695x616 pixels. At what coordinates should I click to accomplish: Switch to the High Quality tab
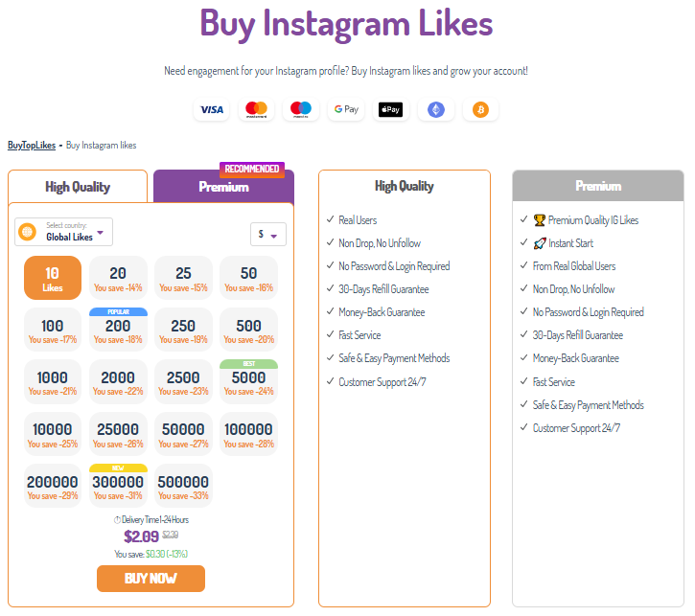(78, 187)
